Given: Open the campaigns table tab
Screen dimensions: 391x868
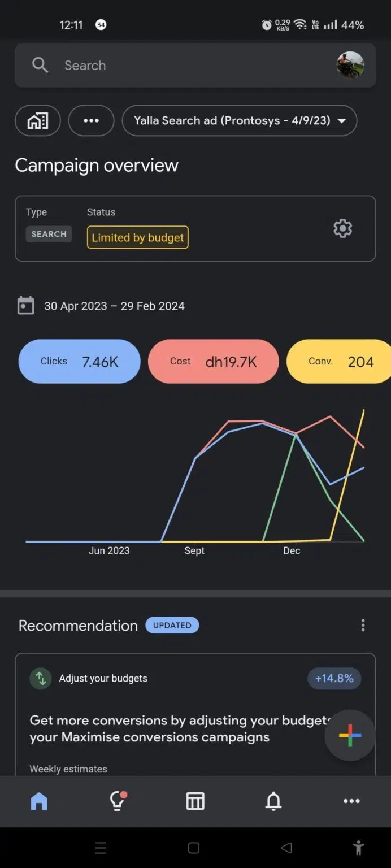Looking at the screenshot, I should point(195,801).
